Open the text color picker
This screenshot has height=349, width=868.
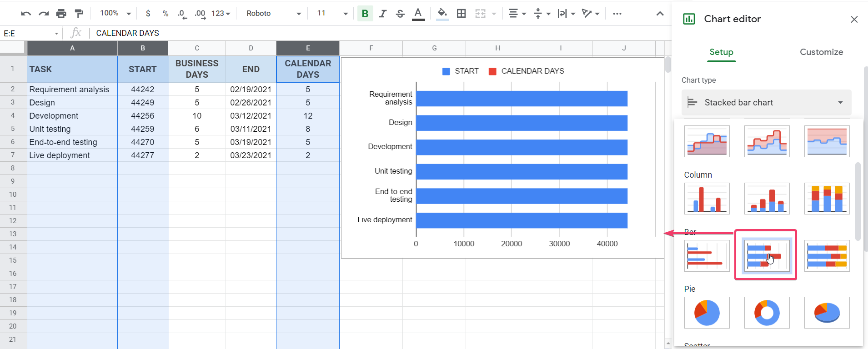(x=418, y=14)
